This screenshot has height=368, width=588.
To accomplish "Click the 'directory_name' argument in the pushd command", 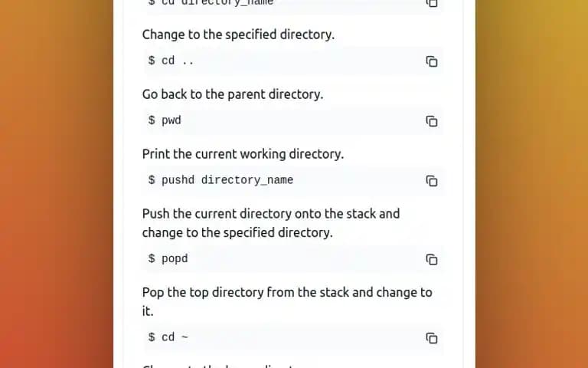I will 247,180.
